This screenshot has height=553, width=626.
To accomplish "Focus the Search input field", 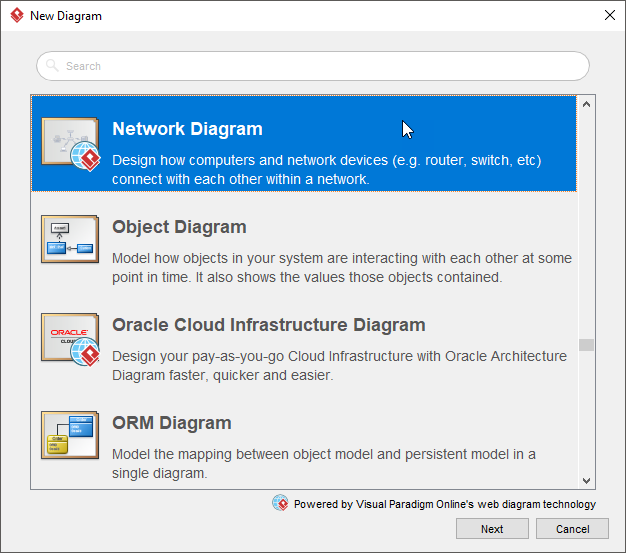I will (x=320, y=66).
